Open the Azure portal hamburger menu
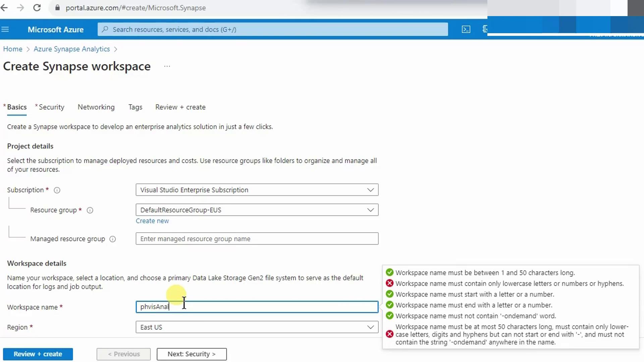The image size is (644, 362). (x=5, y=29)
